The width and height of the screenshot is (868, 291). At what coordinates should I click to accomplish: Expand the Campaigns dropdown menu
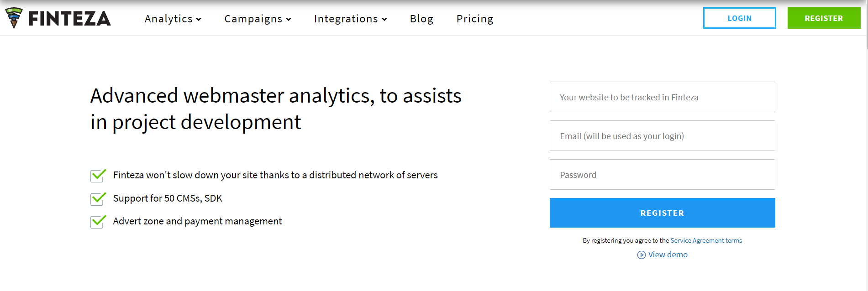[x=258, y=19]
